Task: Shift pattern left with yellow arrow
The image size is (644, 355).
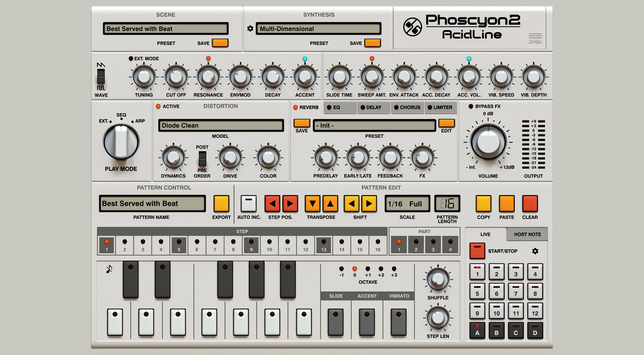Action: (x=352, y=204)
